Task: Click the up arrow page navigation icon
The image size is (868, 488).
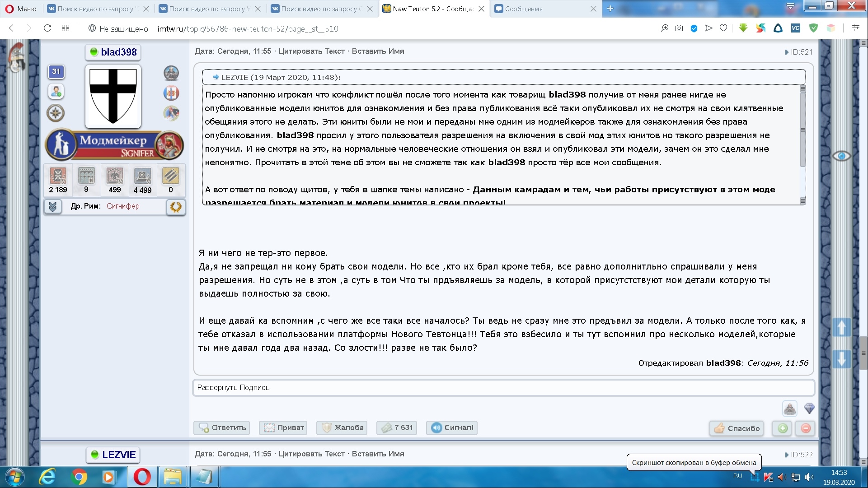Action: pyautogui.click(x=841, y=327)
